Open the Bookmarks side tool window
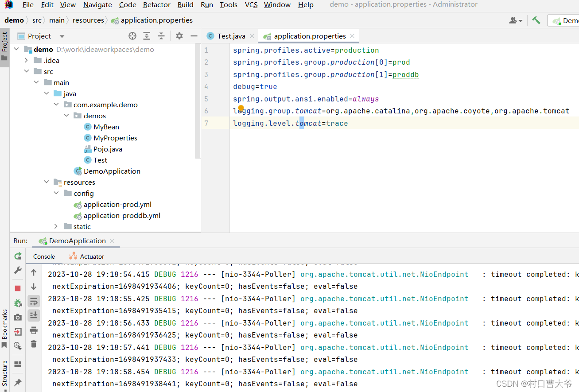Image resolution: width=579 pixels, height=392 pixels. click(x=4, y=329)
